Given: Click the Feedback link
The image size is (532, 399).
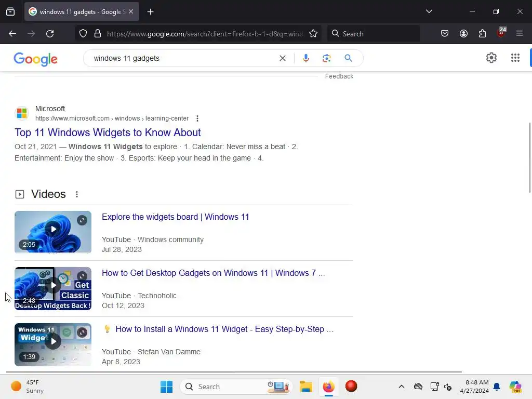Looking at the screenshot, I should point(339,76).
